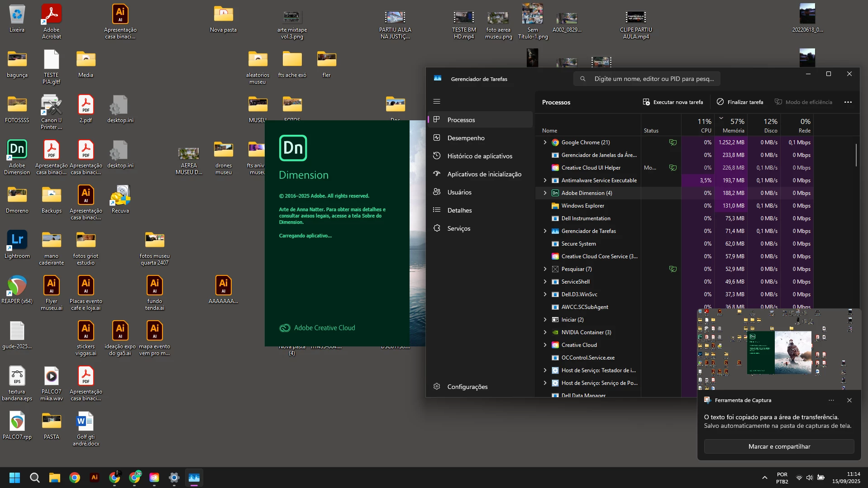Viewport: 868px width, 488px height.
Task: Open Aplicativos de inicialização tab
Action: click(480, 174)
